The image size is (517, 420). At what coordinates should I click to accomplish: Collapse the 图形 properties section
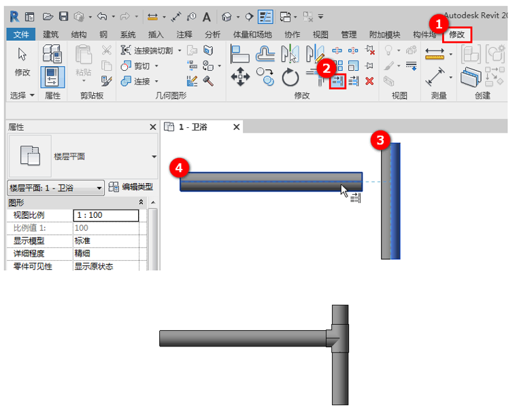click(x=141, y=203)
